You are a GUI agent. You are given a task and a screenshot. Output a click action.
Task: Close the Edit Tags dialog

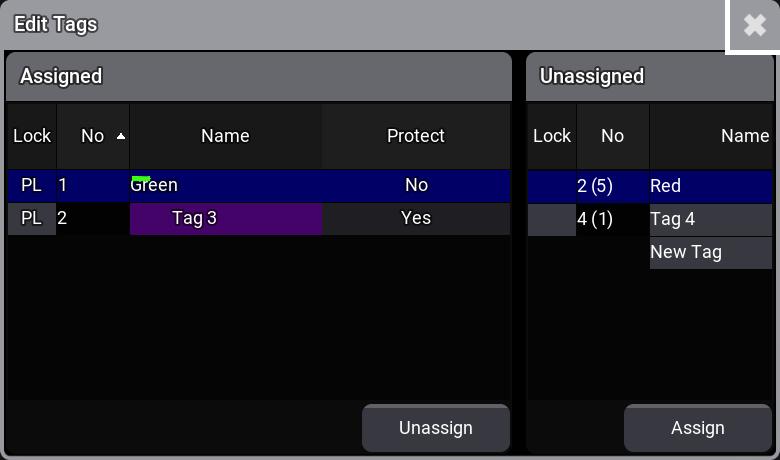754,26
